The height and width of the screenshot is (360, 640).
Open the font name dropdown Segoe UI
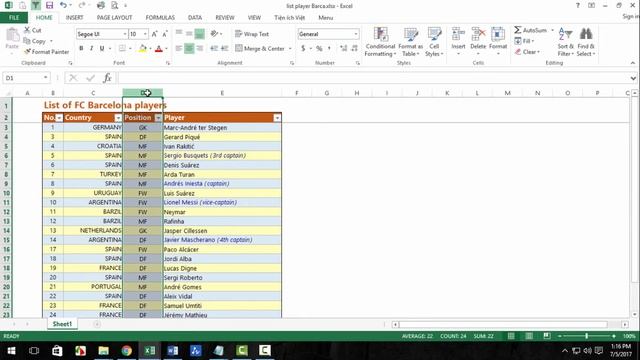tap(124, 34)
